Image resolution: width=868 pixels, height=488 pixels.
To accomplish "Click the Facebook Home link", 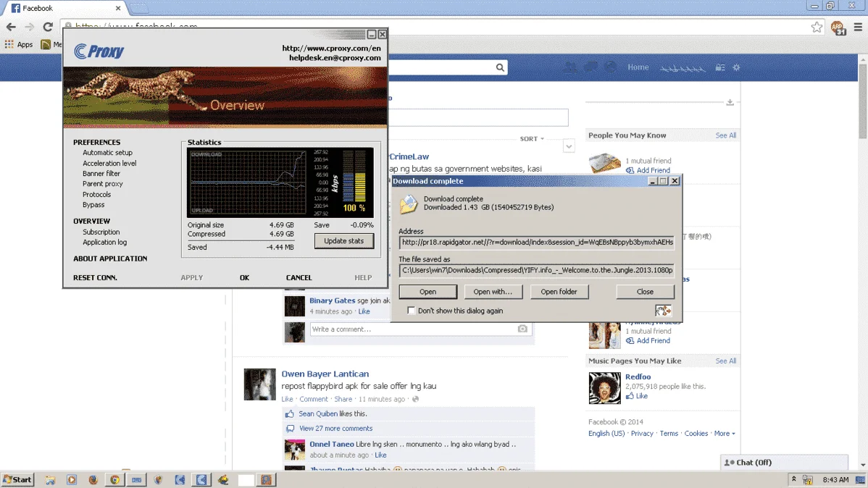I will 638,67.
